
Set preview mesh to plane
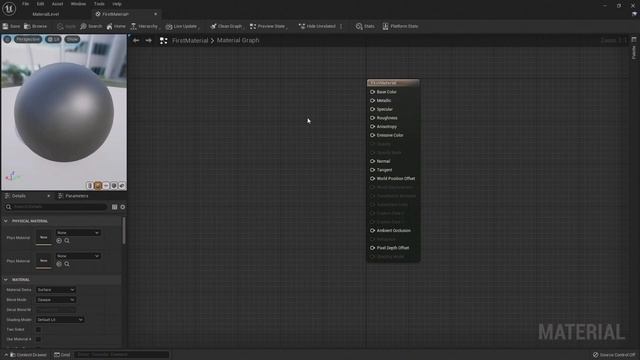coord(106,186)
